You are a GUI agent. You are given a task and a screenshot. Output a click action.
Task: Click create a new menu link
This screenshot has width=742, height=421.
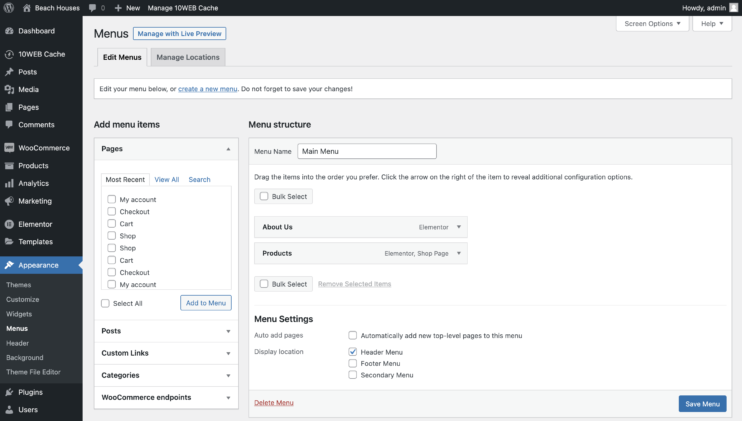[207, 89]
